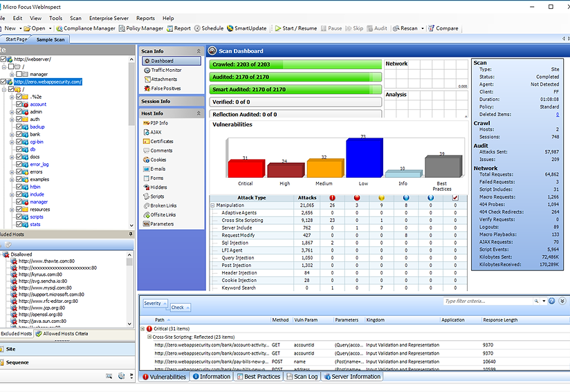Click the Rescan toolbar button
This screenshot has height=392, width=570.
[405, 28]
